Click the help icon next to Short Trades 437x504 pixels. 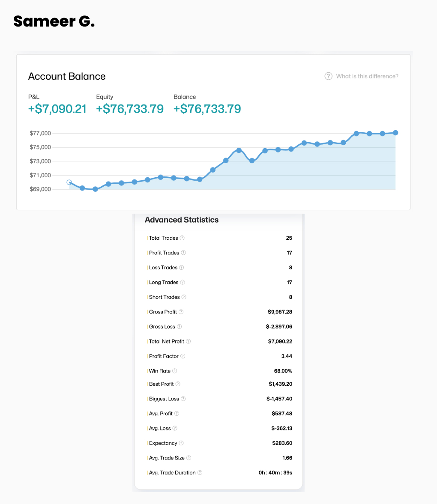coord(184,297)
